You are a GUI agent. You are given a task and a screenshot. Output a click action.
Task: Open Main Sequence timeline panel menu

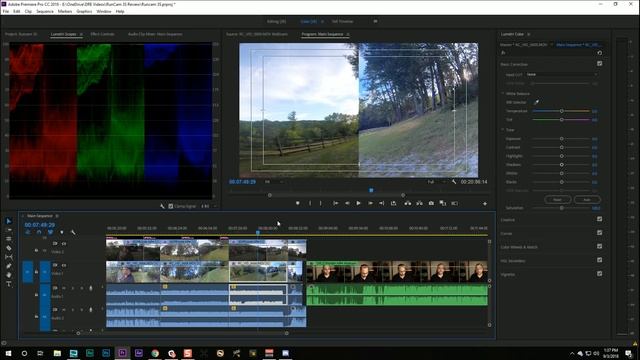(57, 216)
